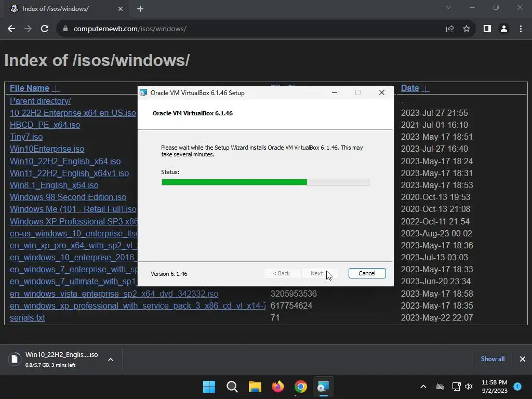532x399 pixels.
Task: Open Windows 98 Second Edition.iso link
Action: (68, 197)
